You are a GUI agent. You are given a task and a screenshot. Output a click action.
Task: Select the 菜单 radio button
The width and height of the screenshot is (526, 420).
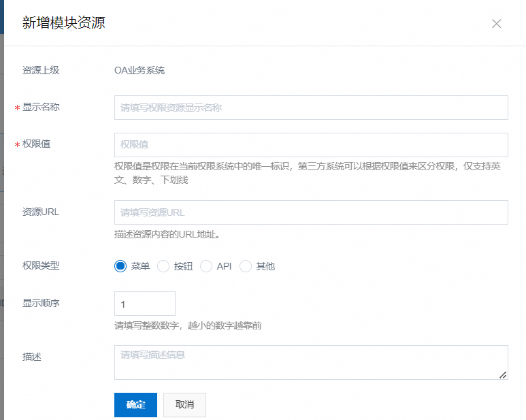pyautogui.click(x=121, y=266)
